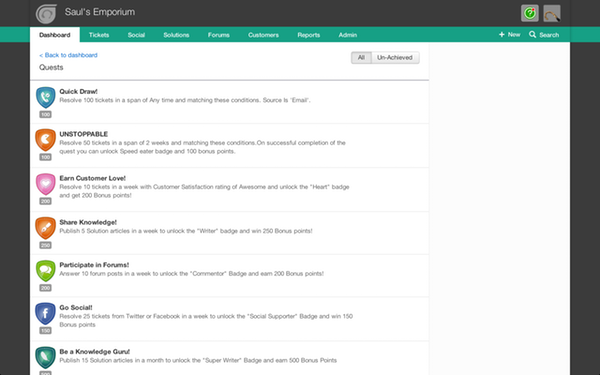This screenshot has width=600, height=375.
Task: Click the 'Publish 15 Solution articles' description
Action: pos(198,360)
